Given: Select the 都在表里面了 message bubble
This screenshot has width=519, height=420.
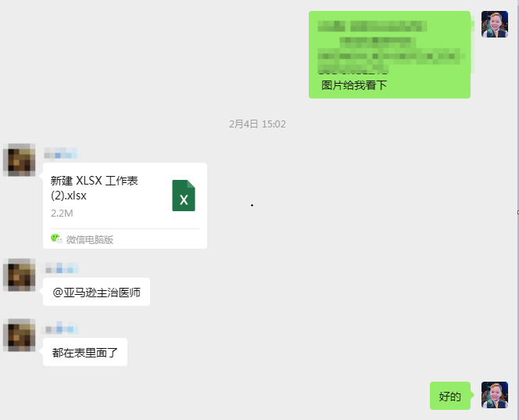Looking at the screenshot, I should click(x=85, y=352).
